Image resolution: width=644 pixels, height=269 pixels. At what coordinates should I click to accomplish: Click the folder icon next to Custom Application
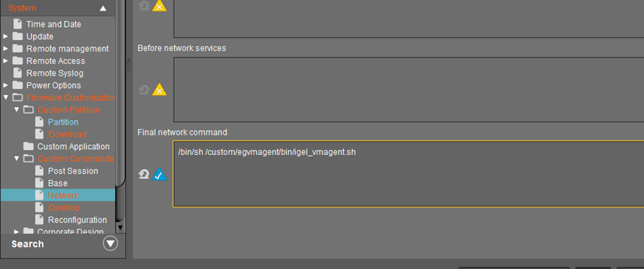28,146
